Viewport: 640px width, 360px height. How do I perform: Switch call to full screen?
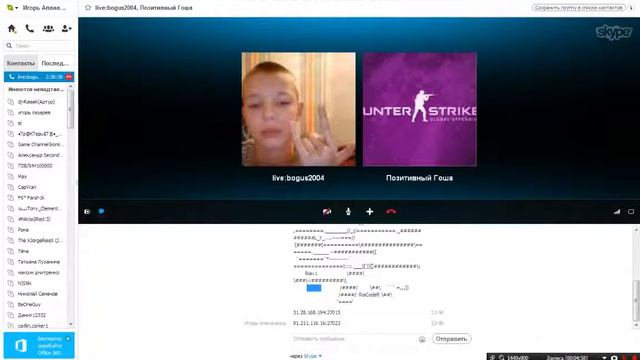pos(631,211)
